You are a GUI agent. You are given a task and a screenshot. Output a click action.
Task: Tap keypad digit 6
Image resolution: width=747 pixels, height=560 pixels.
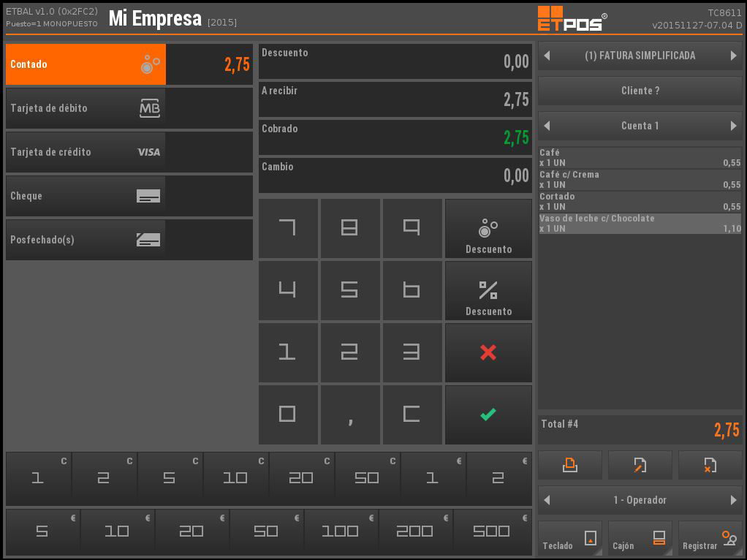pyautogui.click(x=412, y=291)
